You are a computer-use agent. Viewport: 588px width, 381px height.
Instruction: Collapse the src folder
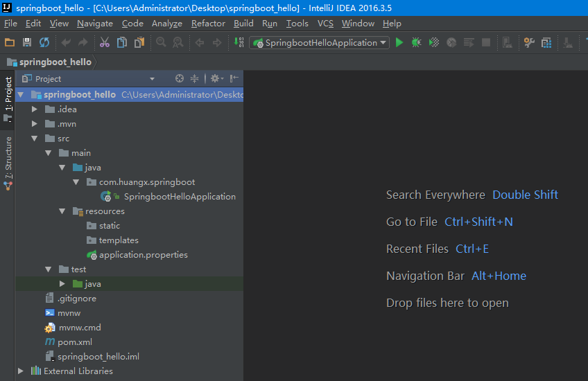35,139
